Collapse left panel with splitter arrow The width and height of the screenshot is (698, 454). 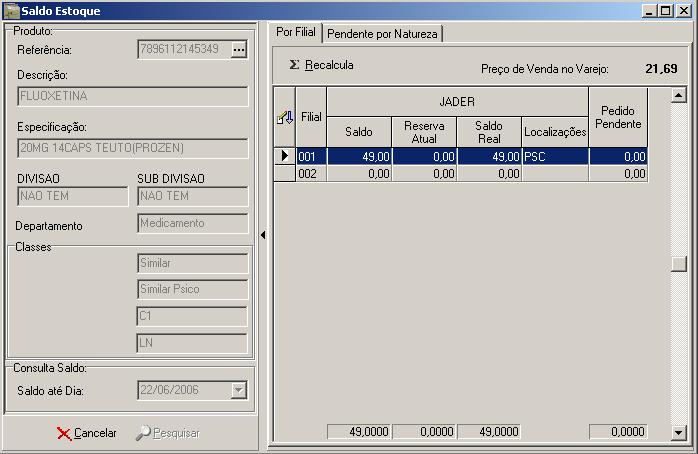click(x=263, y=235)
